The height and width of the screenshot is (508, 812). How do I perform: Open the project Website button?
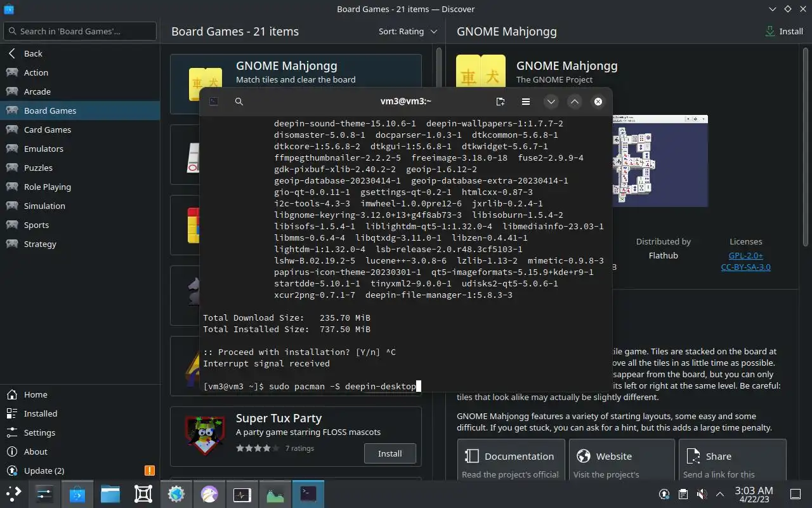tap(622, 460)
